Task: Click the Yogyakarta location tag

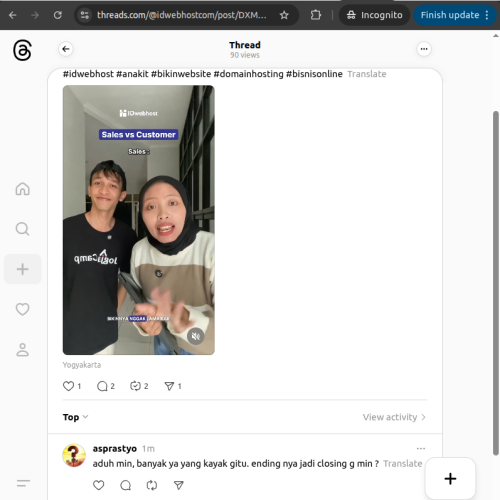Action: click(82, 365)
